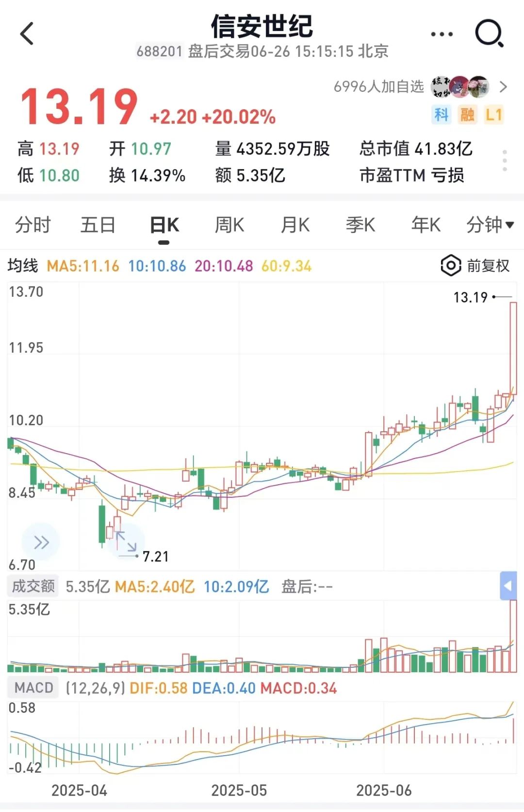The image size is (524, 812).
Task: Tap the 盘后:-- after-hours value
Action: (x=307, y=586)
